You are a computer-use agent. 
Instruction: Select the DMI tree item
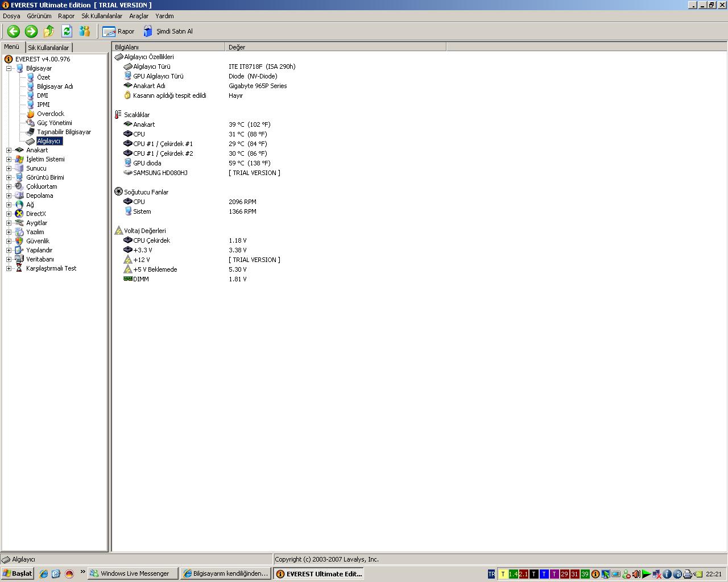43,95
